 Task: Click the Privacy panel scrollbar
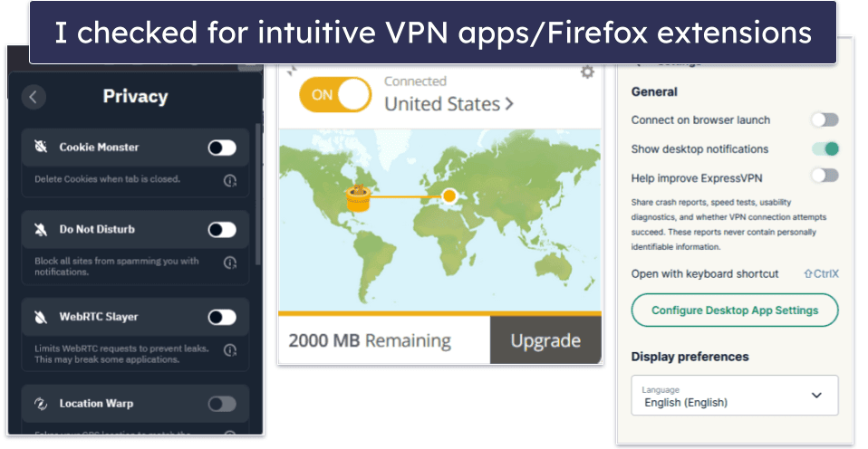coord(258,194)
